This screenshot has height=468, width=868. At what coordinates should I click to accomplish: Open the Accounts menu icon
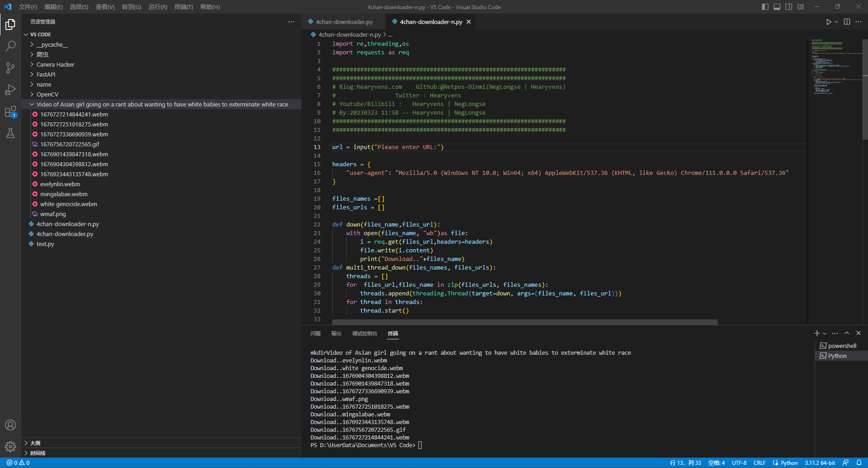10,425
